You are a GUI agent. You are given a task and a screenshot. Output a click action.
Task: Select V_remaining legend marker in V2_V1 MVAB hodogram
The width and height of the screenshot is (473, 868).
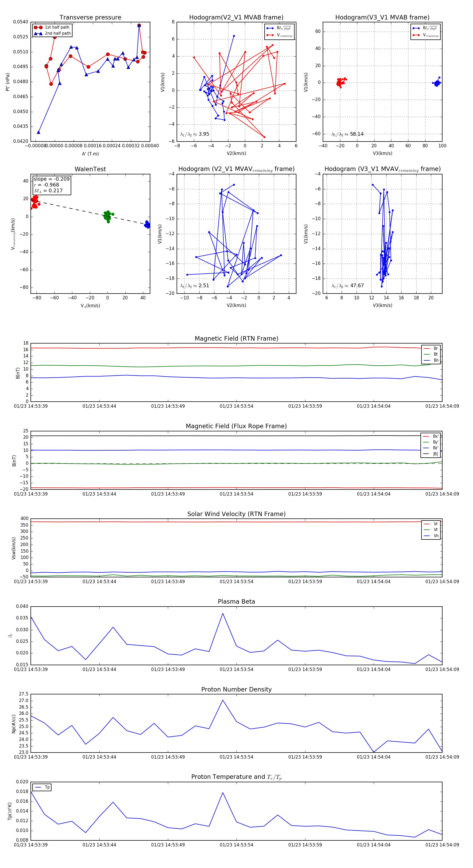coord(270,35)
